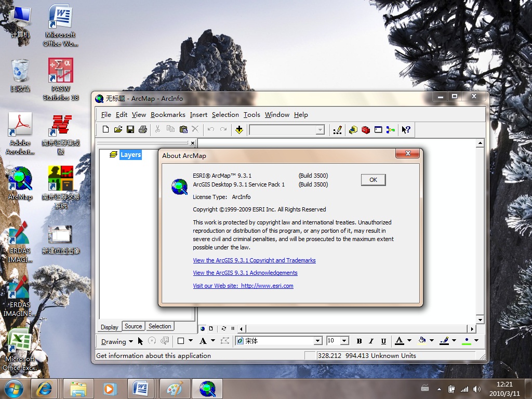The image size is (532, 399).
Task: Visit the www.esri.com web site link
Action: [243, 286]
